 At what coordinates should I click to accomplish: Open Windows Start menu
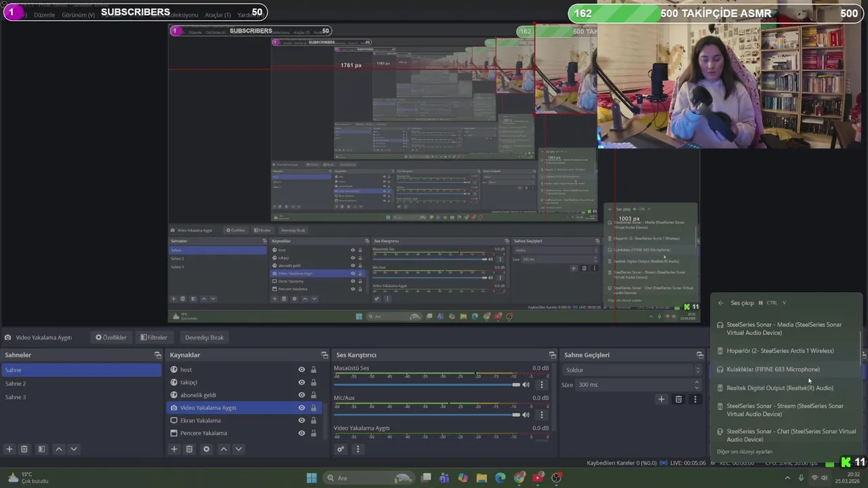(311, 478)
